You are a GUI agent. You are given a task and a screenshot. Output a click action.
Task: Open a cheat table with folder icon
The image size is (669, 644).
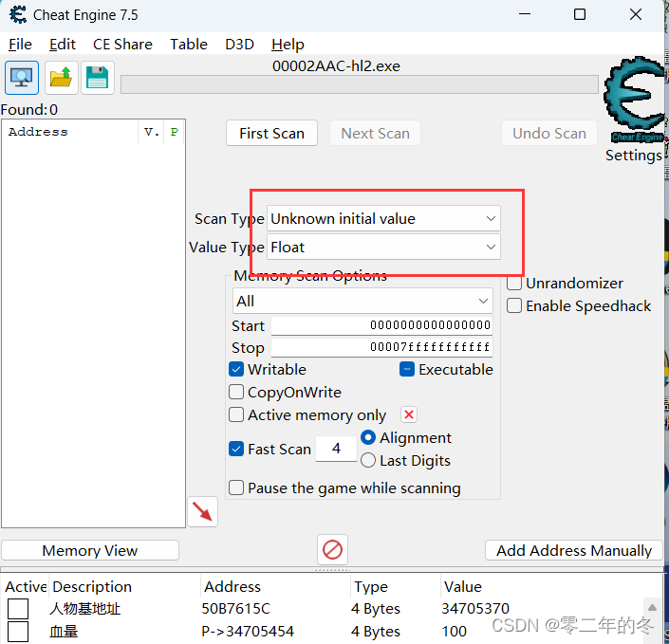61,78
